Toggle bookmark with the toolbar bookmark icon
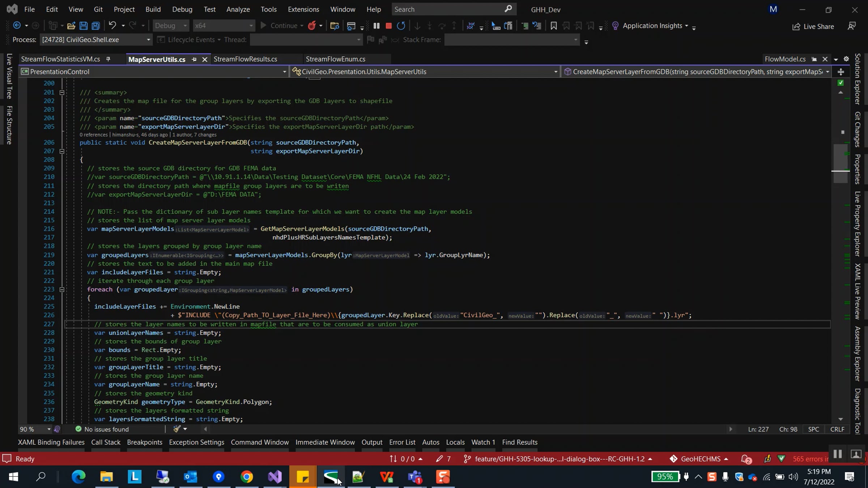 pos(553,26)
